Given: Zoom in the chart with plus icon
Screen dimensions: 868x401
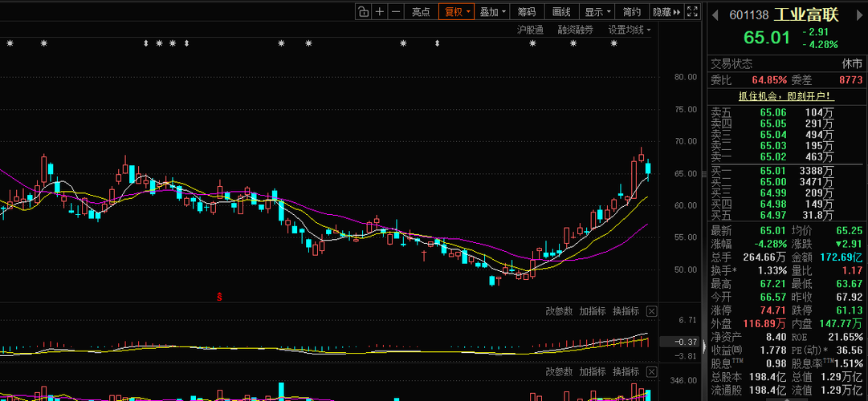Looking at the screenshot, I should (x=379, y=11).
